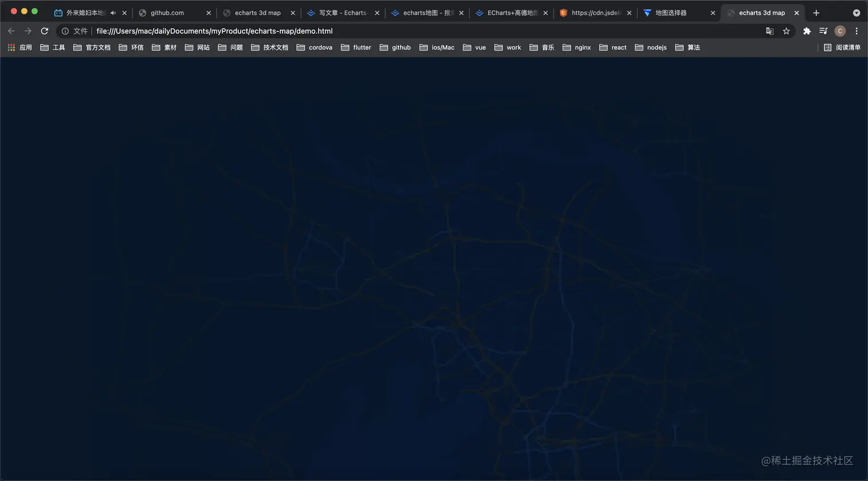Open the 阅读清单 reading list
Viewport: 868px width, 481px height.
[848, 47]
